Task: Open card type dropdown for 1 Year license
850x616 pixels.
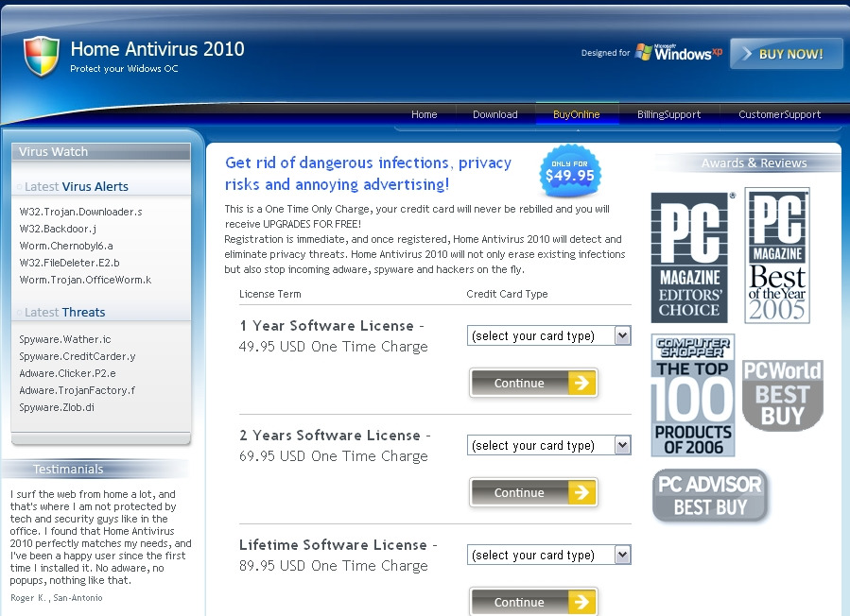Action: [x=548, y=336]
